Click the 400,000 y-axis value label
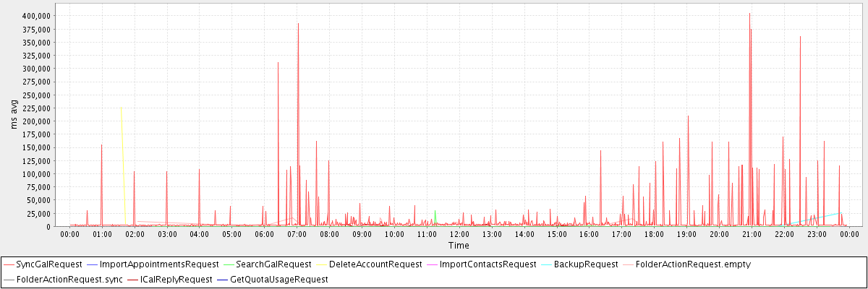The height and width of the screenshot is (289, 868). pyautogui.click(x=35, y=16)
